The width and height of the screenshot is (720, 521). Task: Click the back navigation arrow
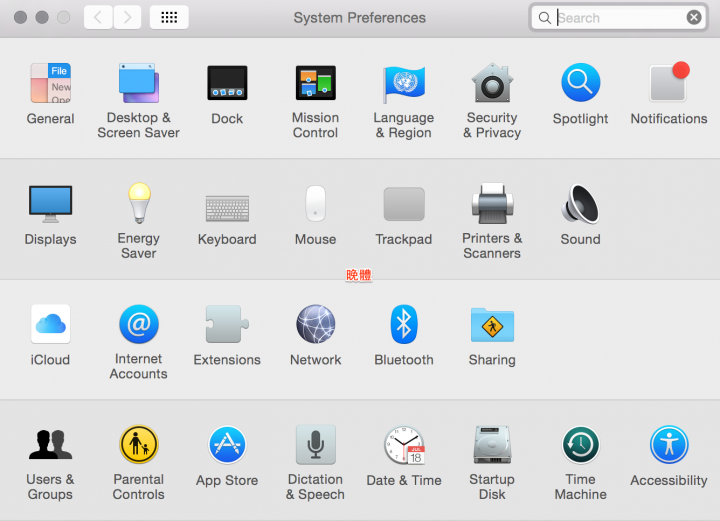(98, 17)
